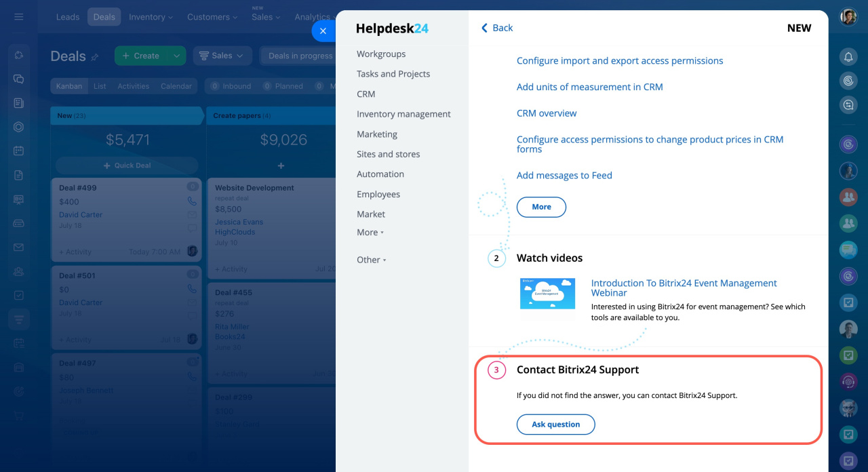
Task: Open the yellow chat bubble icon in right sidebar
Action: pyautogui.click(x=848, y=250)
